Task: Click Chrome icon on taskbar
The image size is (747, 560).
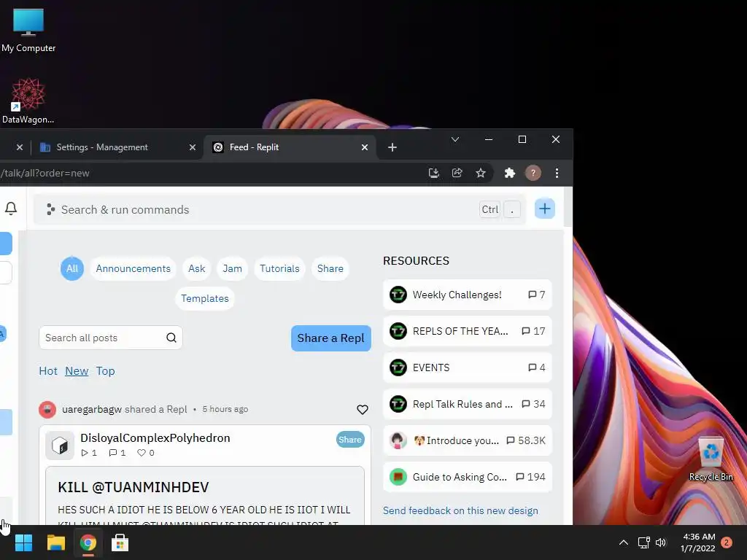Action: coord(88,542)
